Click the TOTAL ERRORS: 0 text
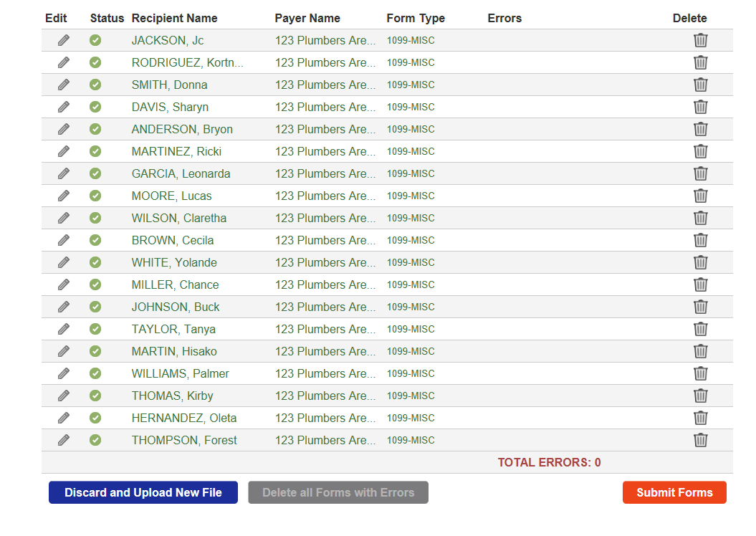Image resolution: width=756 pixels, height=536 pixels. click(x=549, y=462)
